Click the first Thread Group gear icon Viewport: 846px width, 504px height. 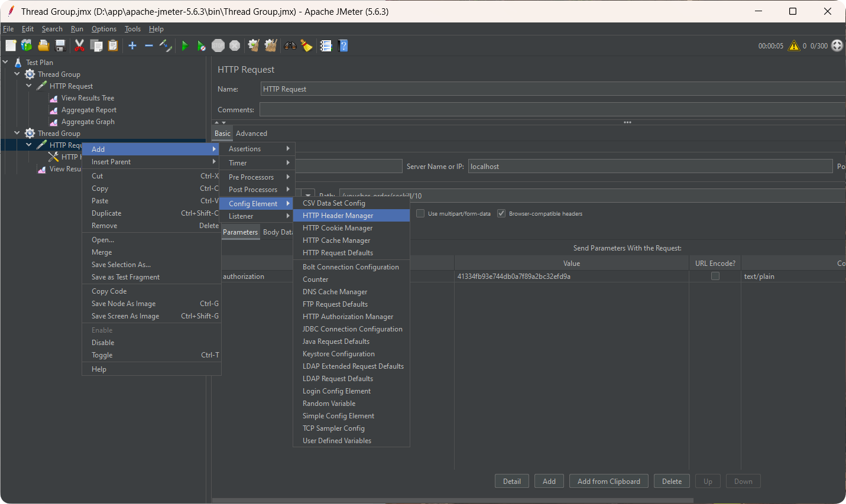30,74
